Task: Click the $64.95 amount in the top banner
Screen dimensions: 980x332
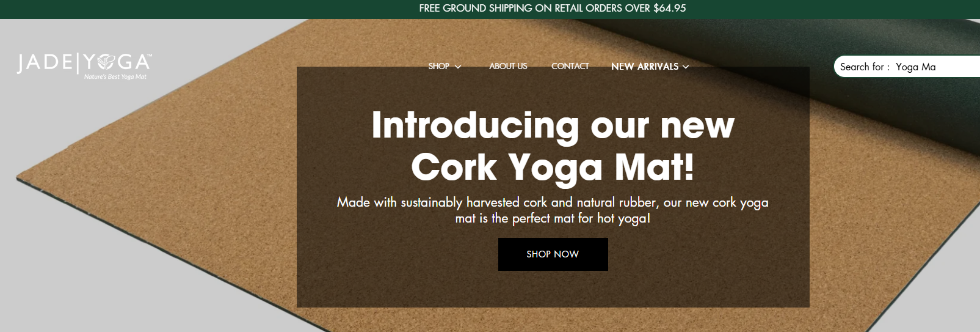Action: click(669, 8)
